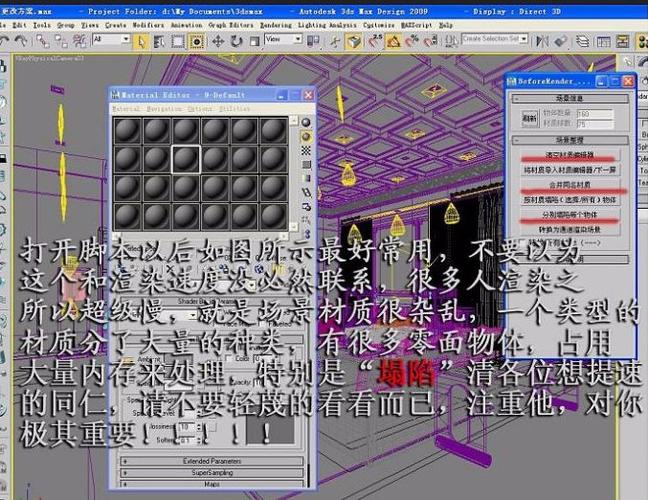Click the Undo arrow in main toolbar
Viewport: 648px width, 500px height.
pyautogui.click(x=4, y=40)
